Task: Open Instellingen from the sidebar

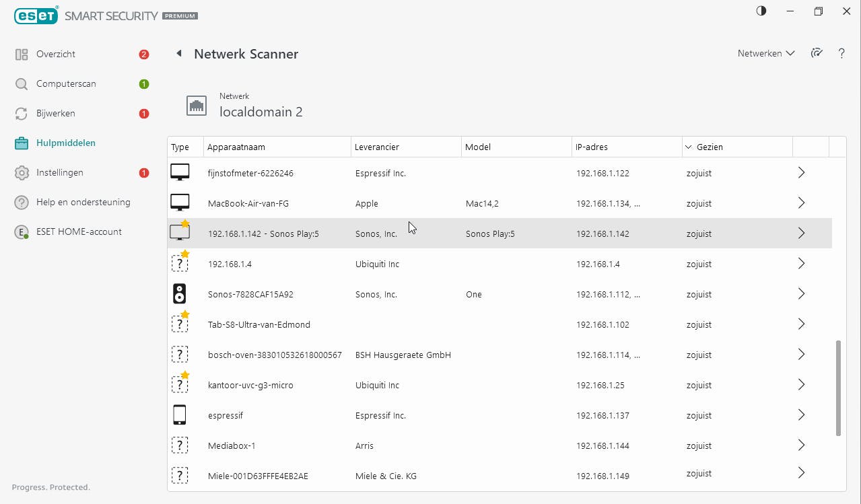Action: pyautogui.click(x=60, y=172)
